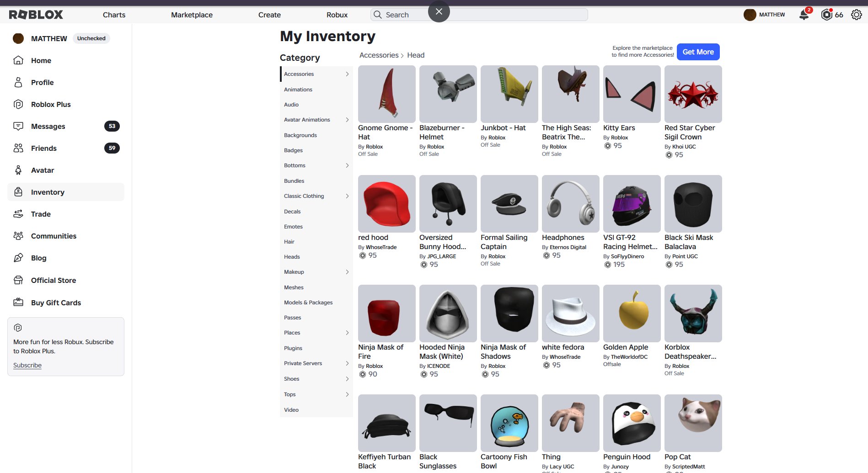The image size is (868, 473).
Task: Expand the Classic Clothing chevron
Action: click(x=347, y=196)
